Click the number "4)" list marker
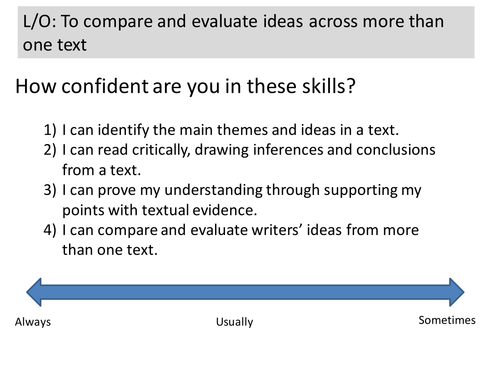Viewport: 500px width, 375px height. pos(50,230)
